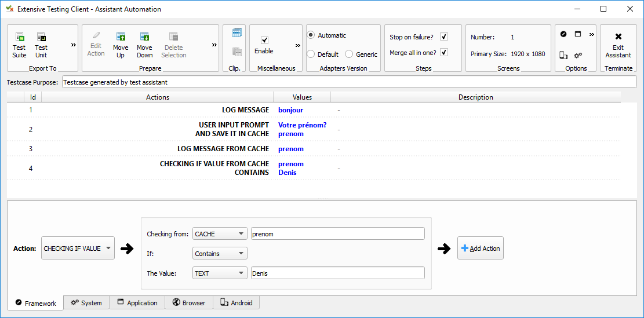Expand the Miscellaneous overflow chevron
Image resolution: width=644 pixels, height=318 pixels.
click(x=298, y=45)
